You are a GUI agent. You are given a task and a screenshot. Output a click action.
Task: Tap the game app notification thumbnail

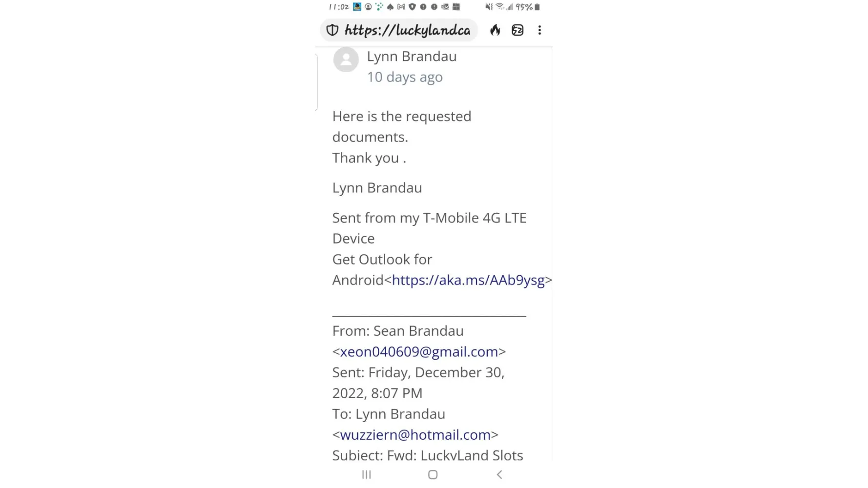pos(357,7)
